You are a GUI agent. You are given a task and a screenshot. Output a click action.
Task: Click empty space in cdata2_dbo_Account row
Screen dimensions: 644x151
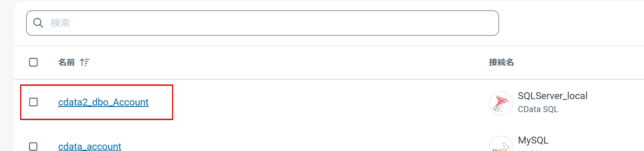316,102
